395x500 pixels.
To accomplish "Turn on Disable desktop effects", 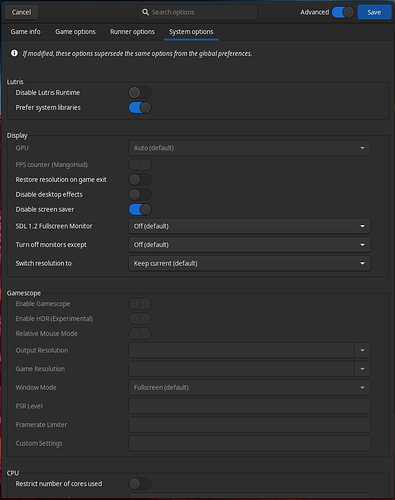I will click(x=140, y=194).
